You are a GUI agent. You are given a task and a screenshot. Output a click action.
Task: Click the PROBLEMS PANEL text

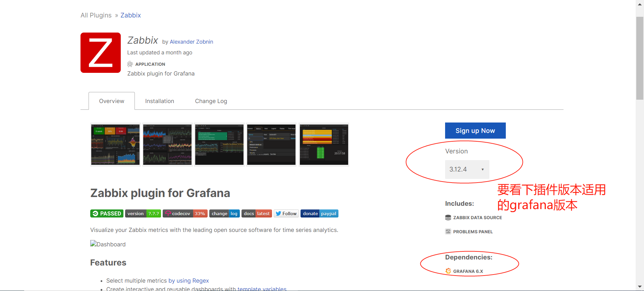473,232
